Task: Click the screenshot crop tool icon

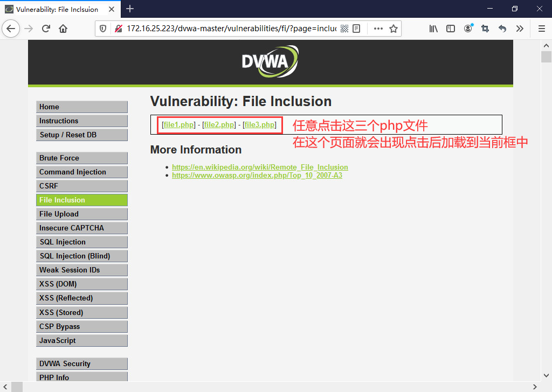Action: tap(485, 29)
